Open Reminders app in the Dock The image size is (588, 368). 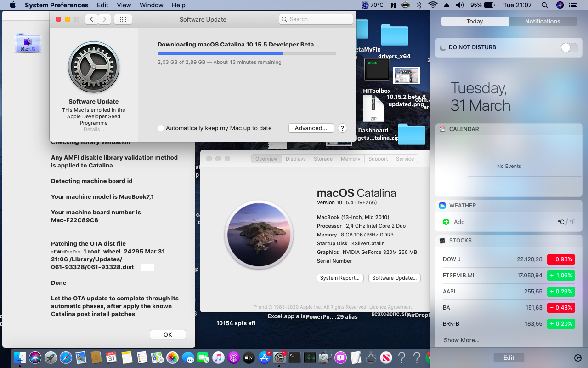[x=142, y=357]
